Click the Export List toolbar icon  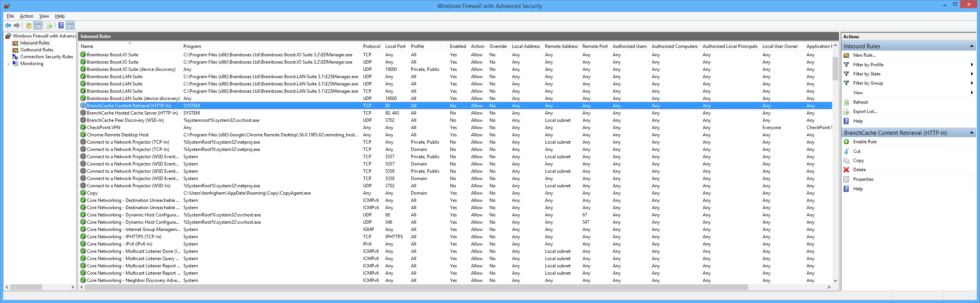tap(49, 26)
